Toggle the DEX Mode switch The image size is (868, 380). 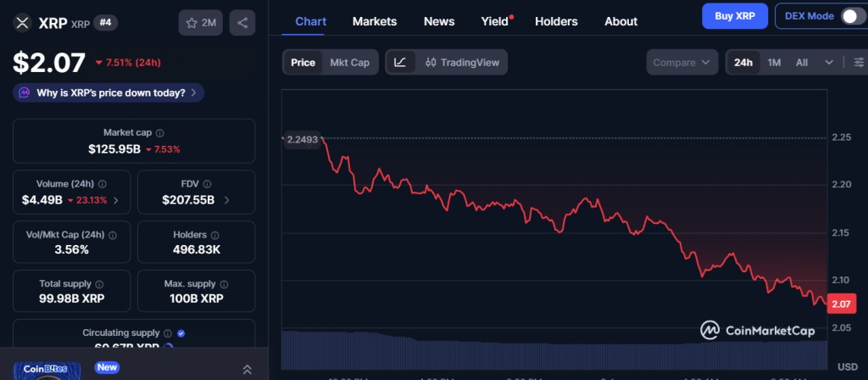[x=852, y=16]
